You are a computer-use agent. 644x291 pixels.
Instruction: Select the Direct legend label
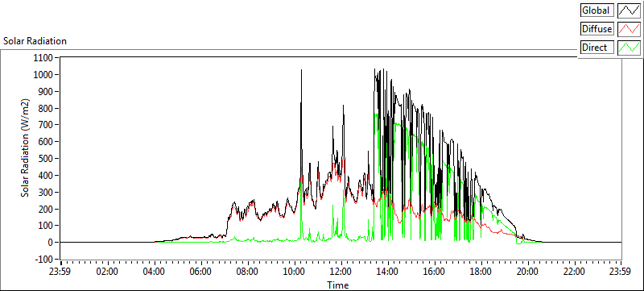[x=597, y=48]
